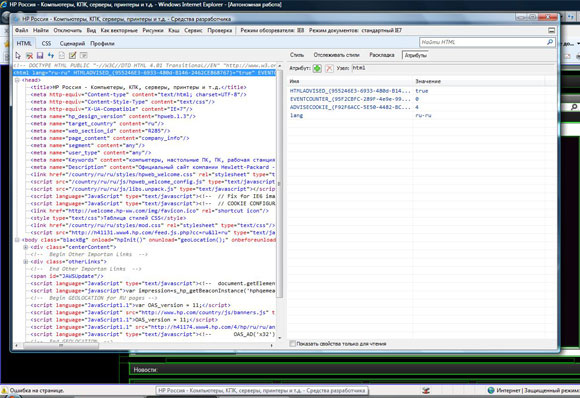This screenshot has width=580, height=398.
Task: Click the page error warning icon in status bar
Action: point(4,390)
